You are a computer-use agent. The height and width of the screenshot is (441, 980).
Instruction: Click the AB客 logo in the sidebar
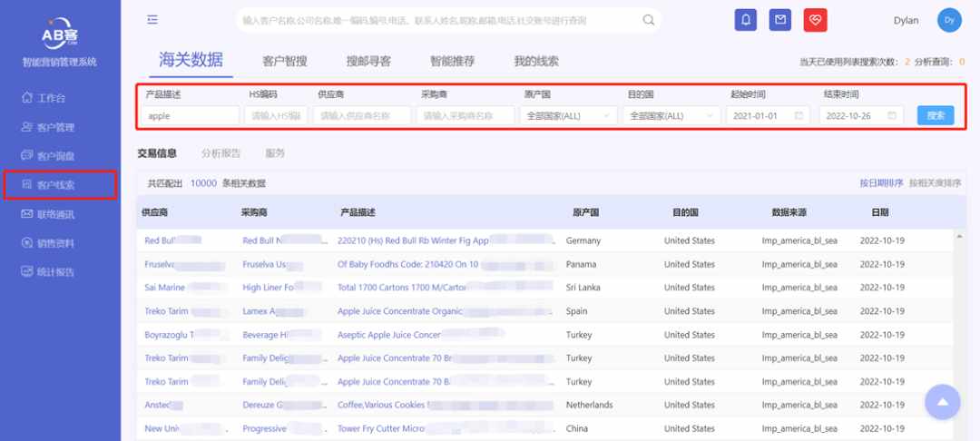[x=59, y=34]
